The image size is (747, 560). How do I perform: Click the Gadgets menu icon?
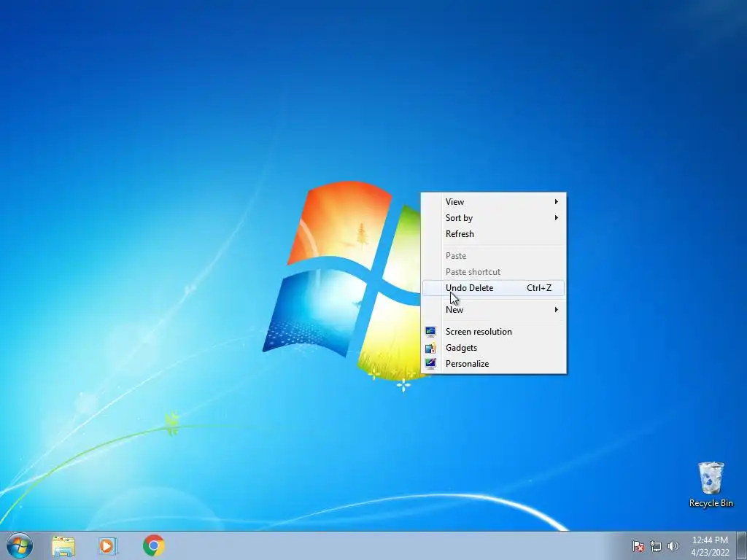click(x=430, y=348)
